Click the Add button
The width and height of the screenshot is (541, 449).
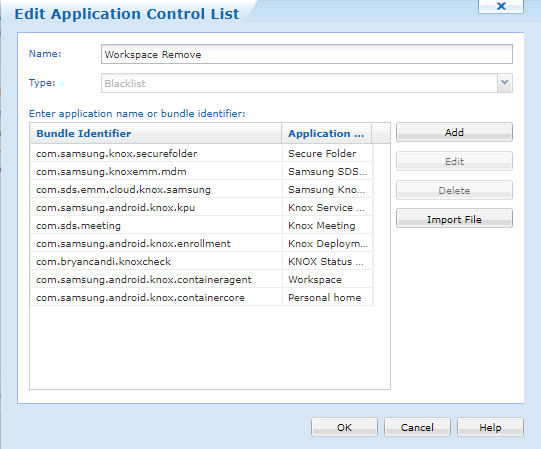click(x=454, y=132)
